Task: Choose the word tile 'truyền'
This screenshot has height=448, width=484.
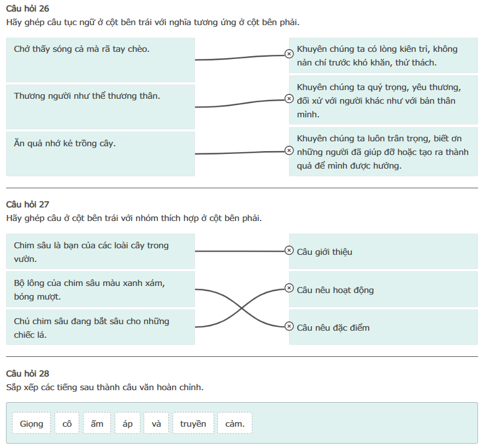Action: coord(193,423)
